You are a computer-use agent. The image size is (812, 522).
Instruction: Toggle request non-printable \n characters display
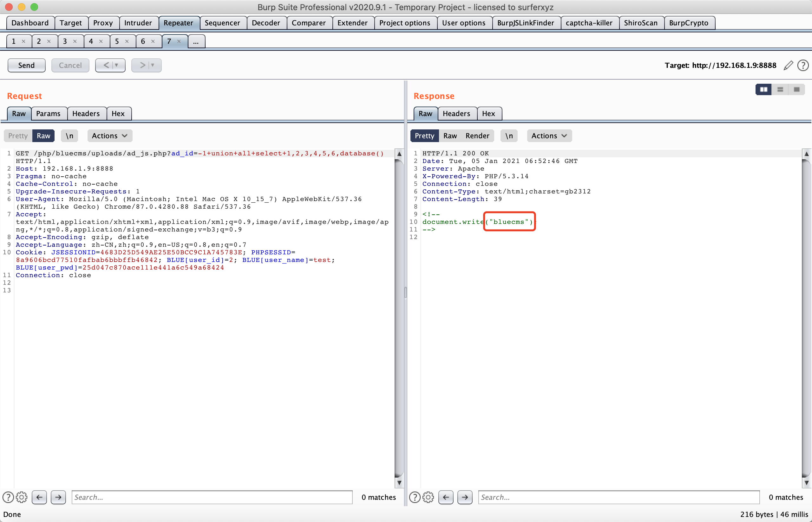pyautogui.click(x=69, y=136)
